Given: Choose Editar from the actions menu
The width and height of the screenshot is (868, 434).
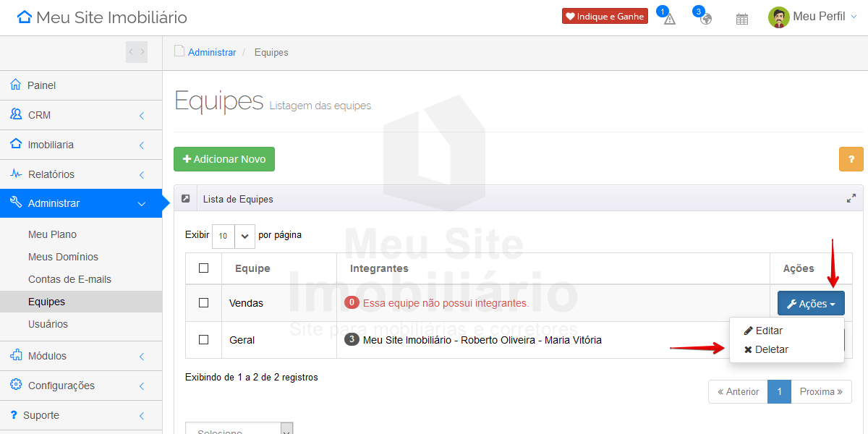Looking at the screenshot, I should pos(768,331).
